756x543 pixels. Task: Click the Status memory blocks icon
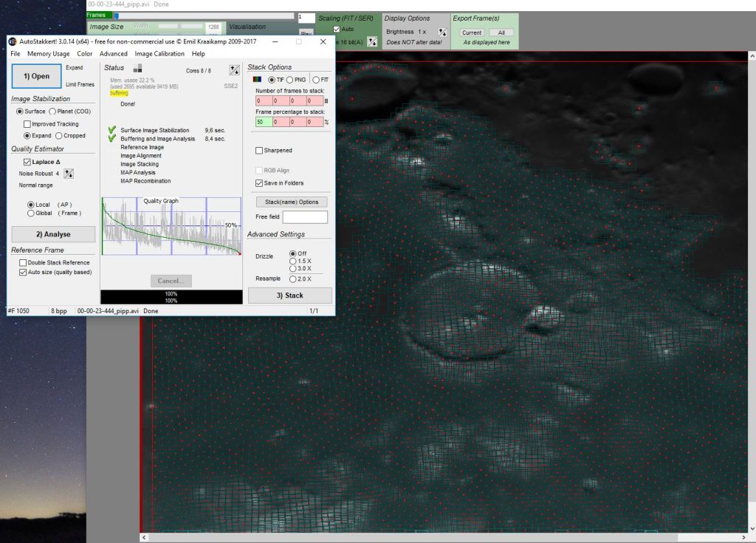pos(137,69)
